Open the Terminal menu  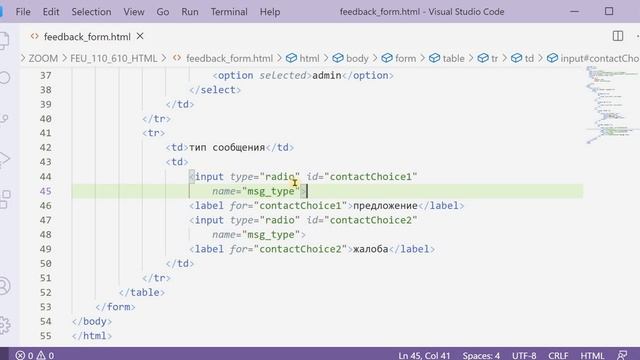(x=229, y=12)
